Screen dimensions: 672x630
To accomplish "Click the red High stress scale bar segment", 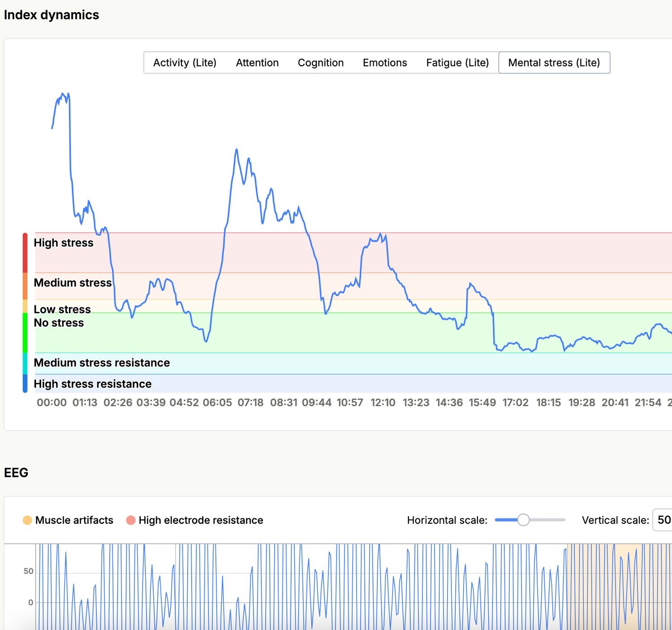I will pos(25,253).
